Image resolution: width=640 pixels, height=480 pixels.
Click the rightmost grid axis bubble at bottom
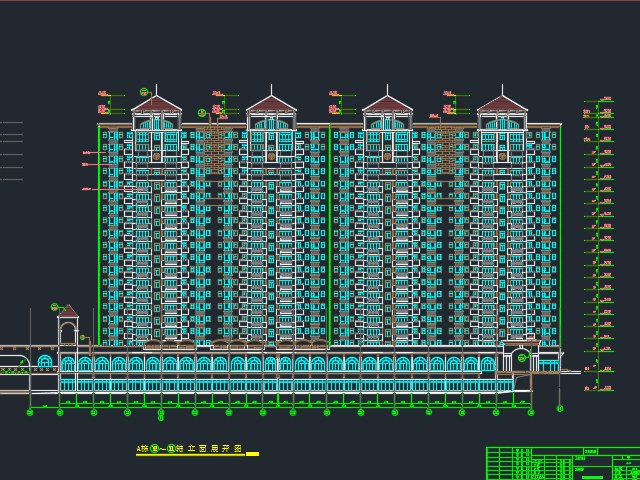click(x=559, y=408)
